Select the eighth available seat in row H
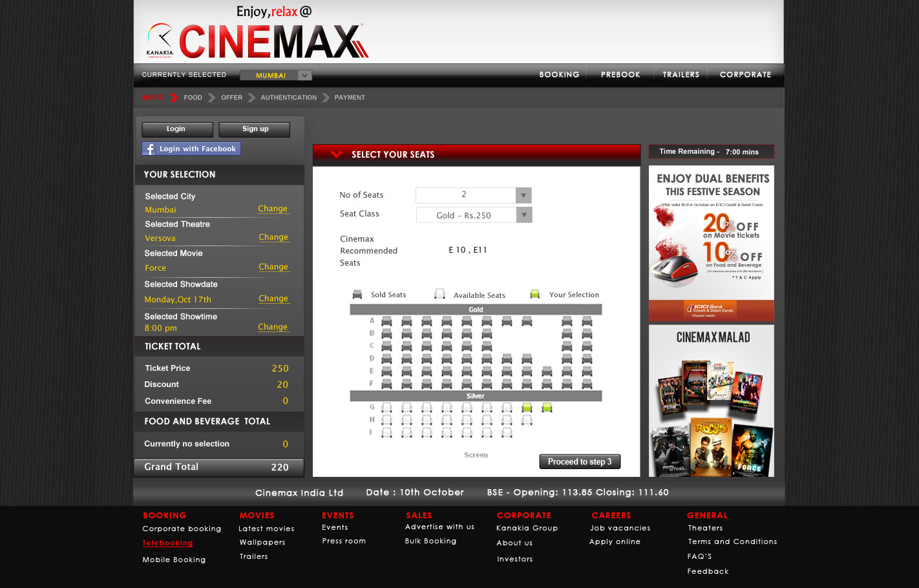919x588 pixels. pyautogui.click(x=527, y=420)
